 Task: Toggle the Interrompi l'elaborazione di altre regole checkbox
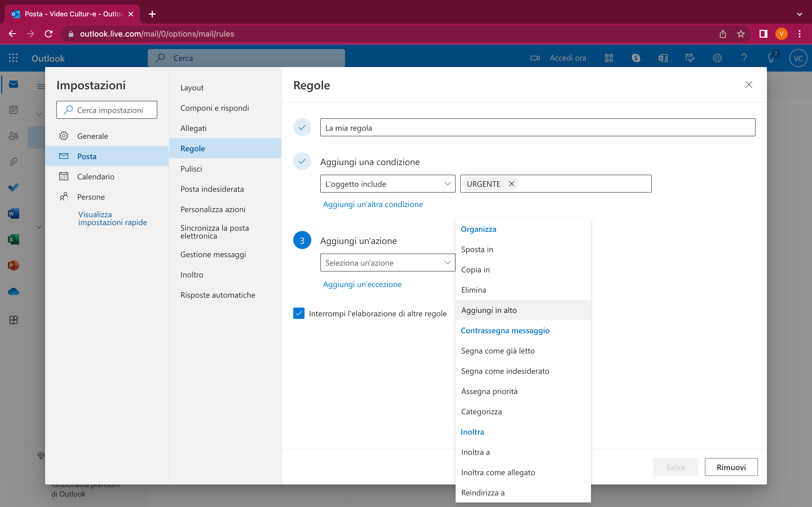point(299,313)
